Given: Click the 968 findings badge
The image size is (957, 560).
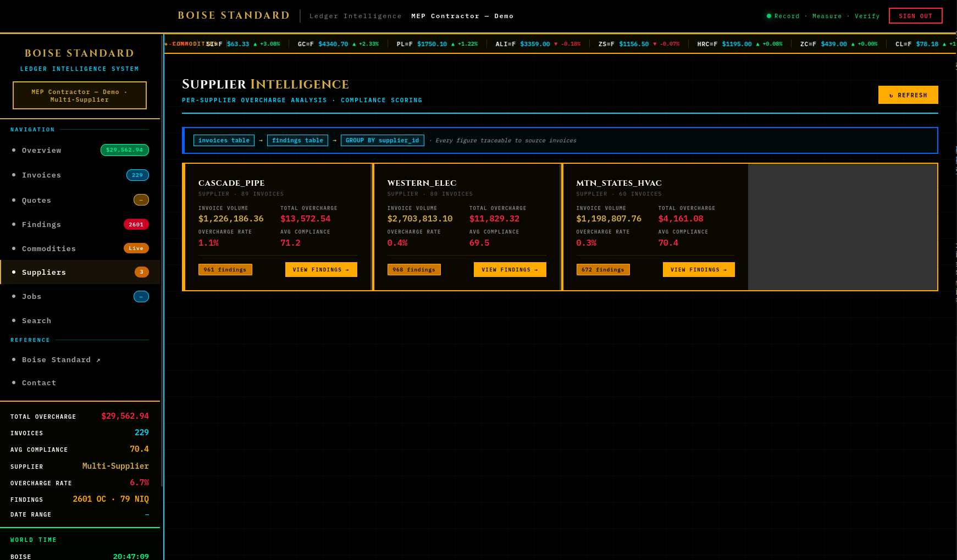Looking at the screenshot, I should click(414, 270).
